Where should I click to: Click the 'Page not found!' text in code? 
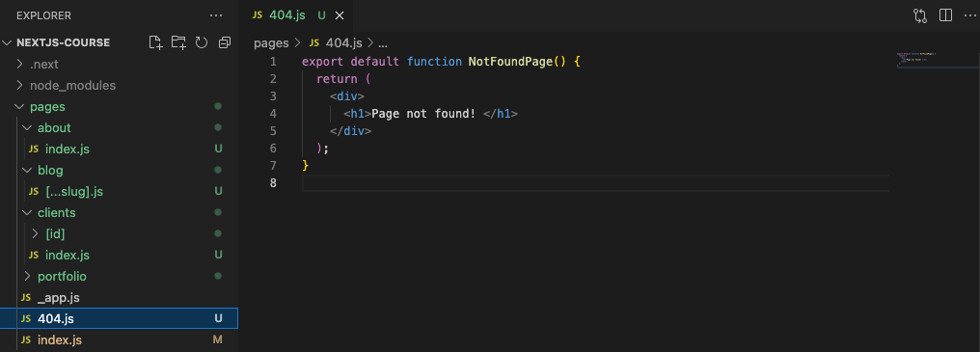(424, 114)
